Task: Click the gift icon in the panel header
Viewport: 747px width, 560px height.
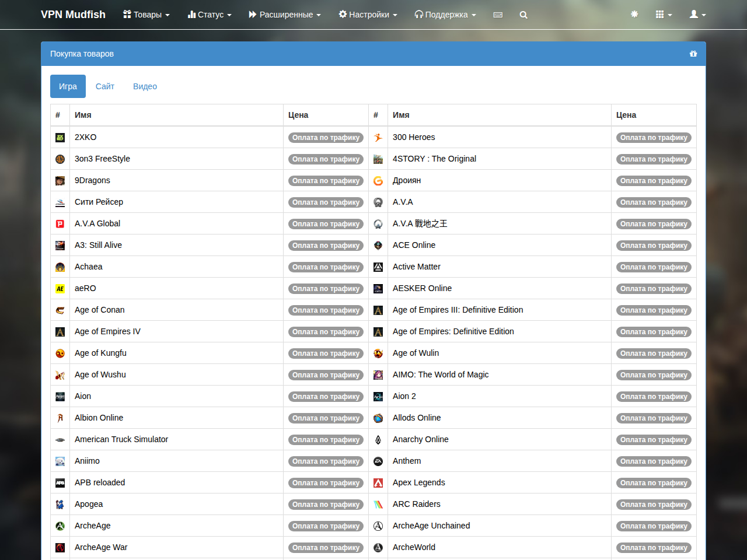Action: 693,54
